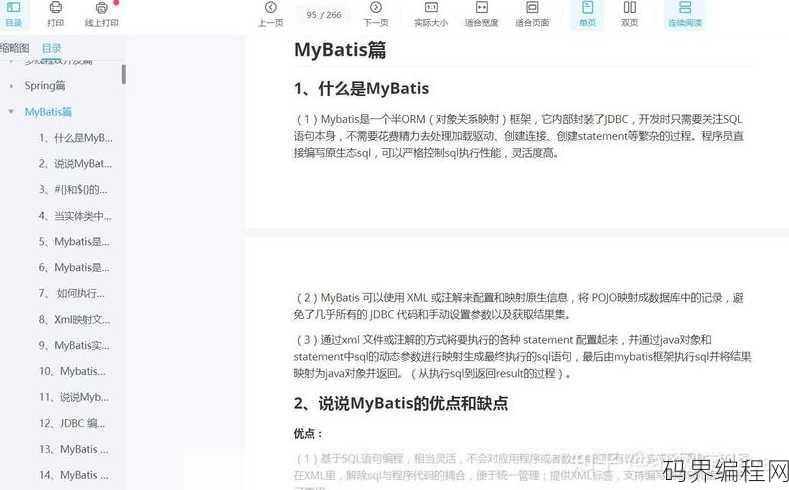Expand the Spring篇 chapter arrow
Screen dimensions: 789x490
pyautogui.click(x=11, y=86)
